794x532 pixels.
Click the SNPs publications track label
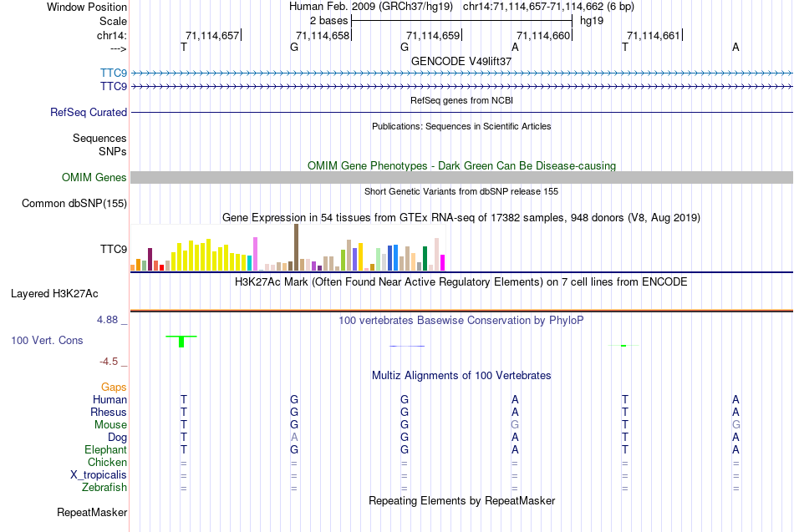pyautogui.click(x=113, y=151)
